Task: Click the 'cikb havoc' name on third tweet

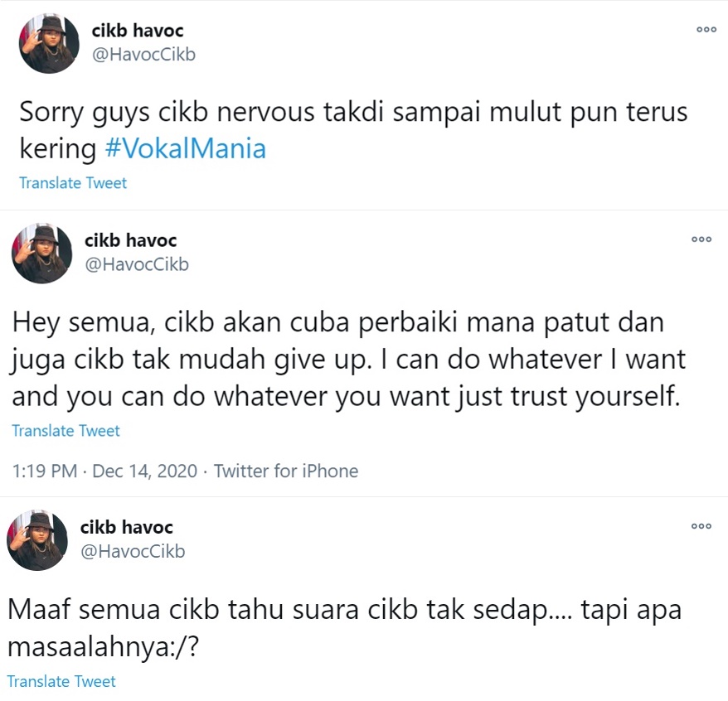Action: pyautogui.click(x=126, y=527)
